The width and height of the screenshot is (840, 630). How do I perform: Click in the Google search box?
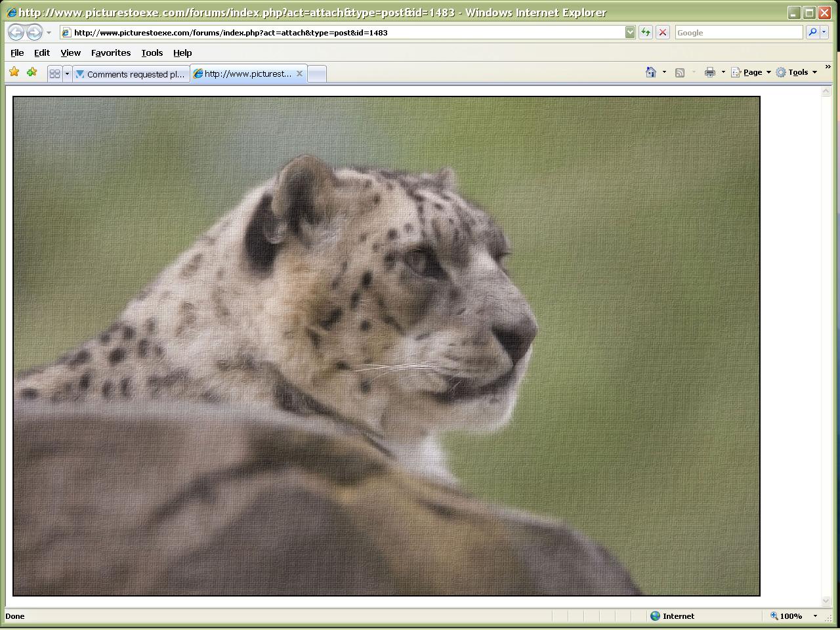[738, 32]
